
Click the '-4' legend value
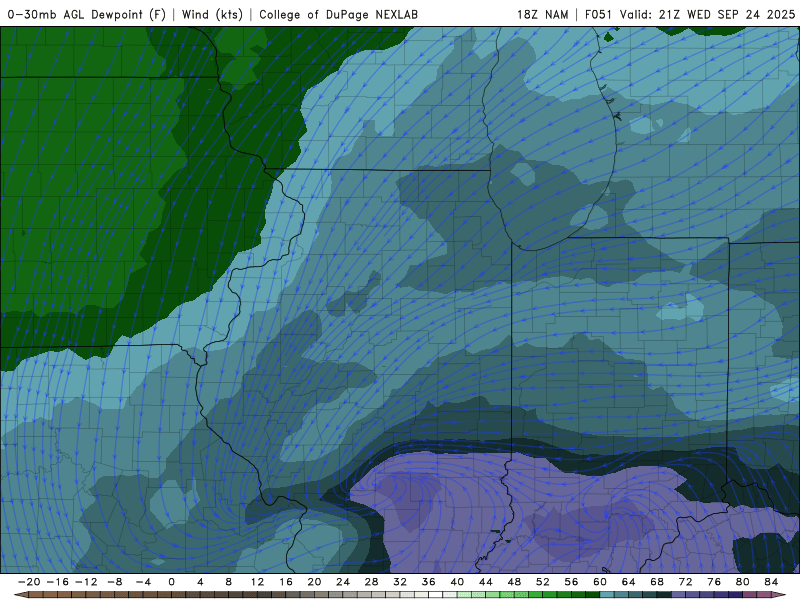click(x=143, y=582)
